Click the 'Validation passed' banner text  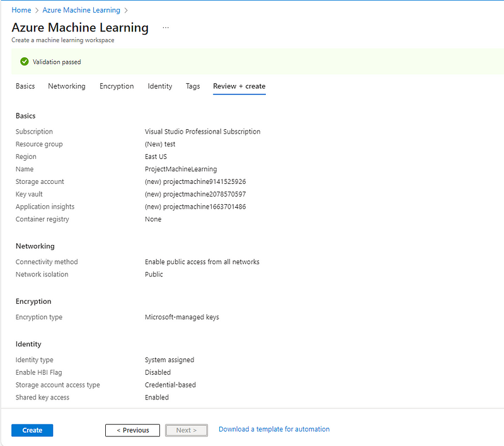click(x=57, y=62)
